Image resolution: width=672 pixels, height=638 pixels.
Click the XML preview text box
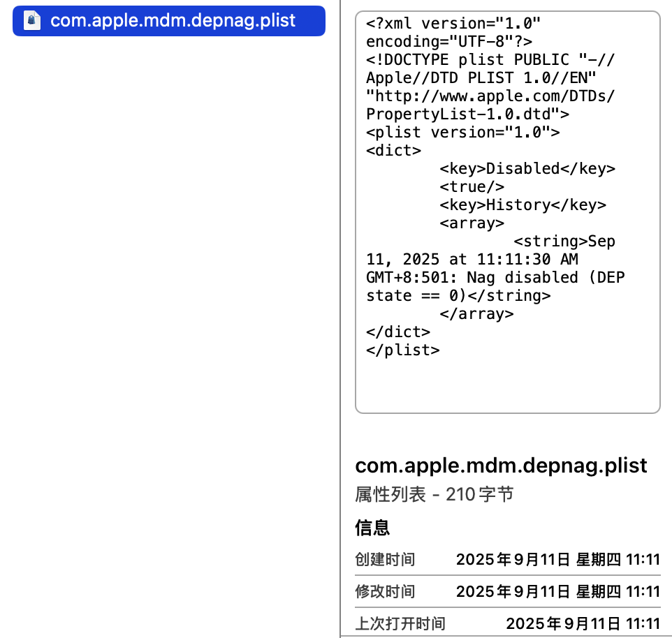click(x=507, y=212)
